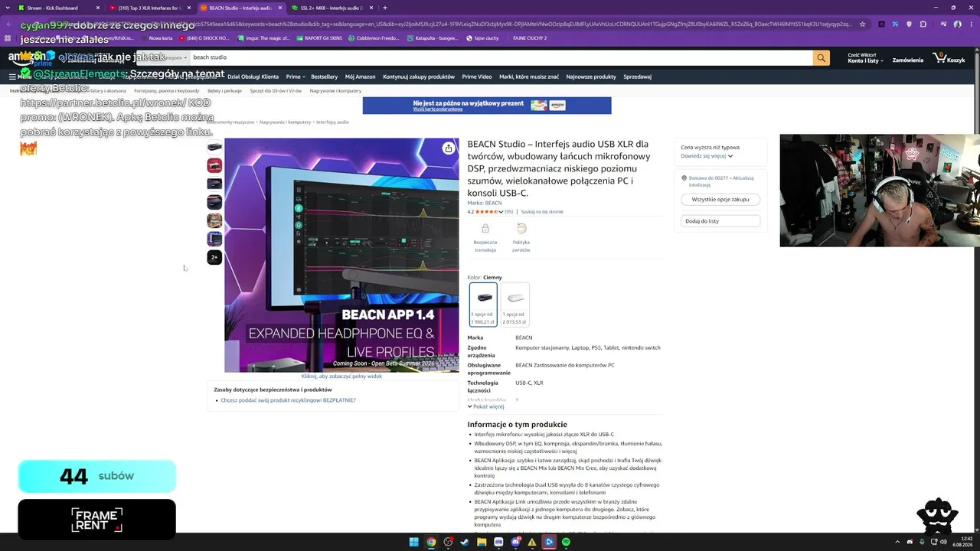The image size is (980, 551).
Task: Open the Sprzedawaj navigation item
Action: [x=638, y=77]
